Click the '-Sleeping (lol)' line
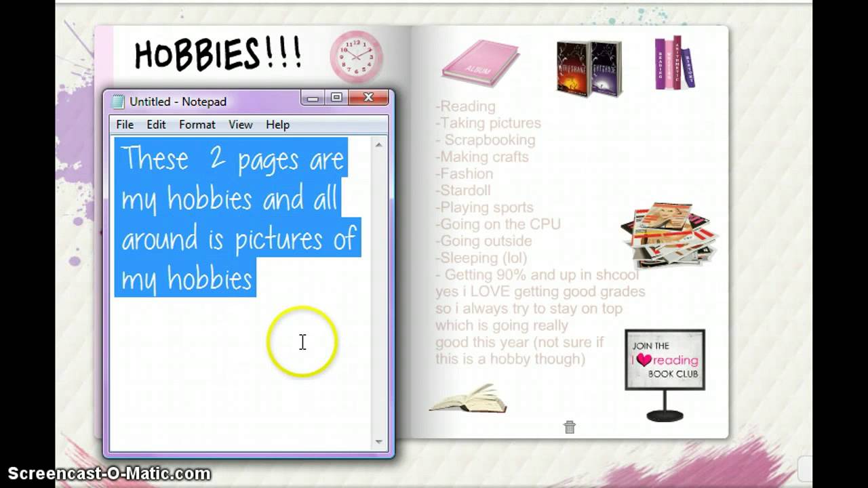This screenshot has height=488, width=868. [481, 258]
